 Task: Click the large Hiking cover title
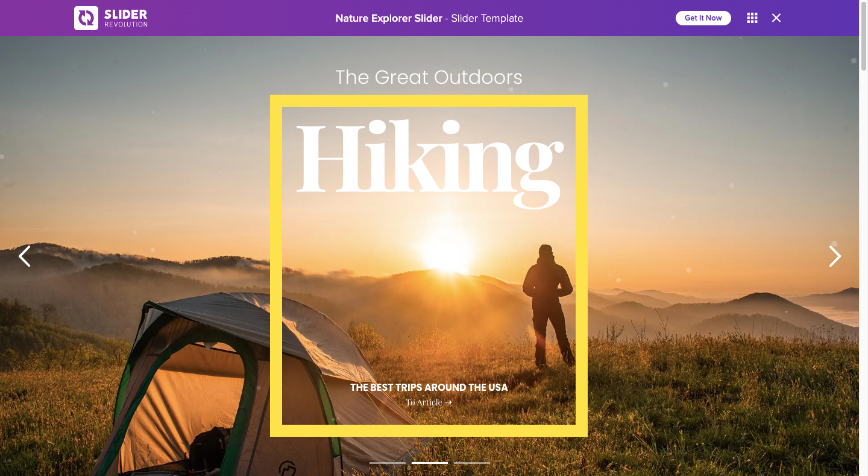coord(430,163)
